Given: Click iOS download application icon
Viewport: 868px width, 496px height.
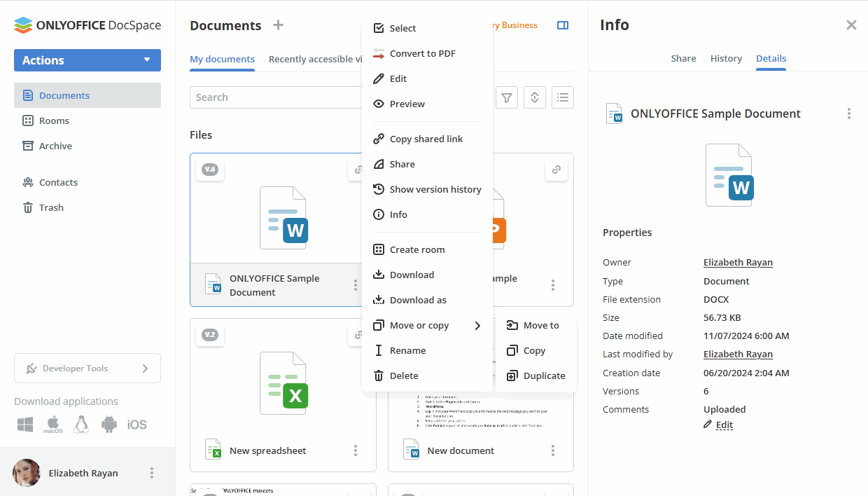Looking at the screenshot, I should (137, 425).
